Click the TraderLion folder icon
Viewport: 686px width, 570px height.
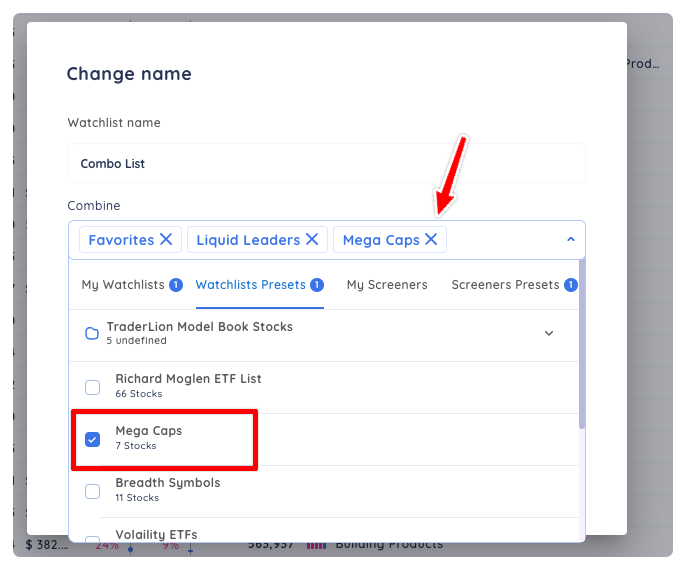(x=92, y=333)
